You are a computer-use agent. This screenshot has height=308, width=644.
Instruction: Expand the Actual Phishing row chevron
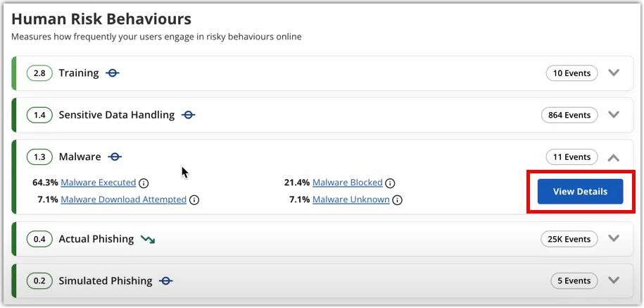click(x=614, y=238)
